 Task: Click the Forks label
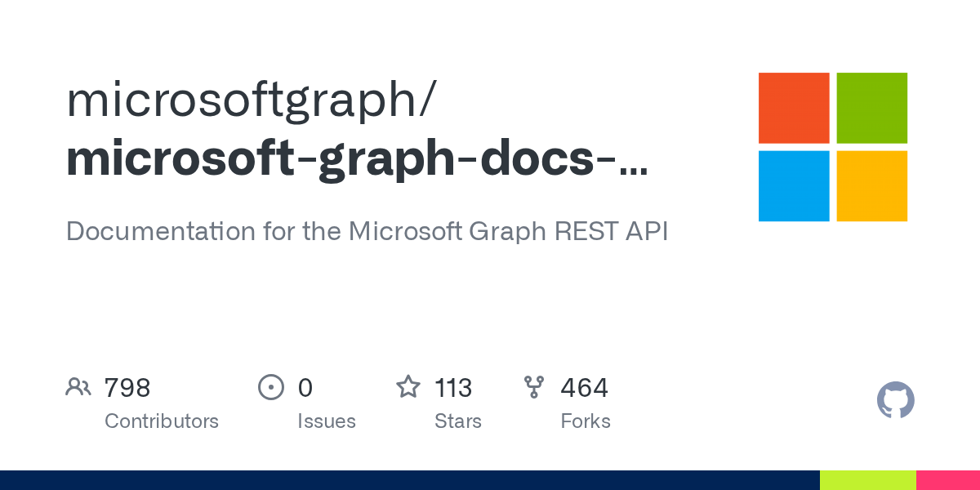[x=586, y=421]
